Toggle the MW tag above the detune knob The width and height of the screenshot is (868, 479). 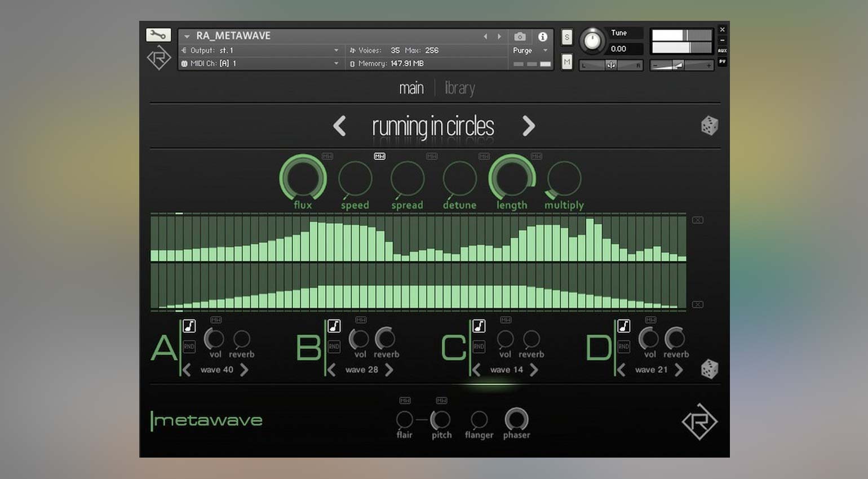coord(484,156)
